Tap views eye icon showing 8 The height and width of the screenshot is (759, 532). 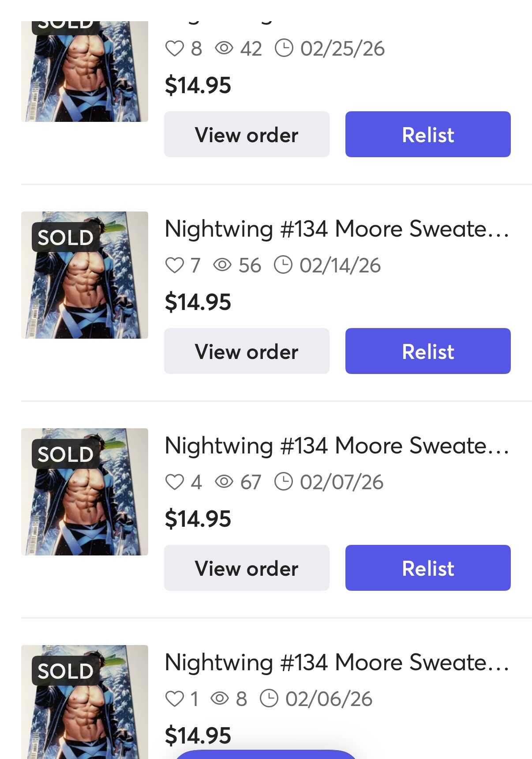coord(220,699)
